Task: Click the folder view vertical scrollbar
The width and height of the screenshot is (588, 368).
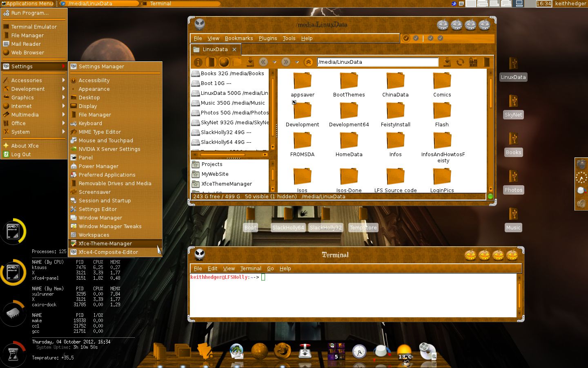Action: pos(490,130)
